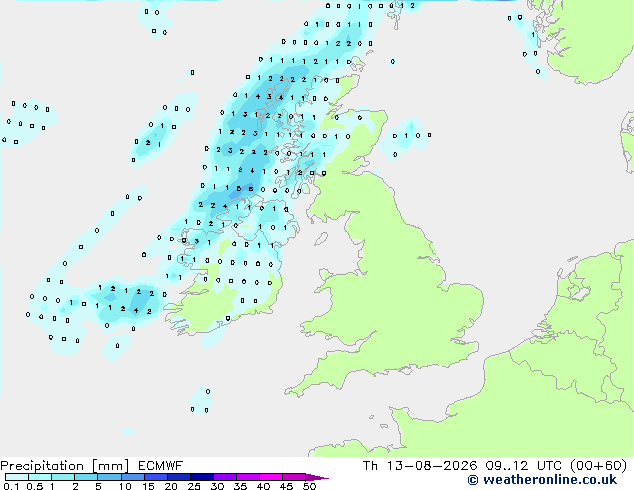The height and width of the screenshot is (490, 634).
Task: Click the 10–15 mm legend swatch
Action: click(x=132, y=477)
